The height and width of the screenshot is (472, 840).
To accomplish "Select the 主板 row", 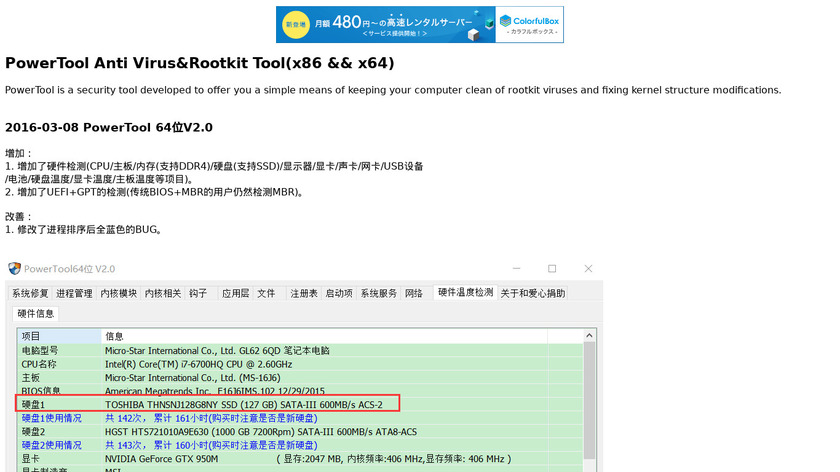I will tap(300, 378).
